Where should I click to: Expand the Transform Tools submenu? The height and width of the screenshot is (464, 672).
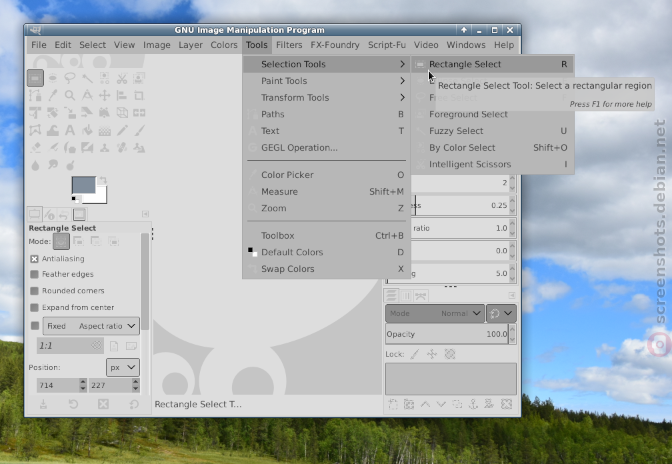[x=326, y=98]
